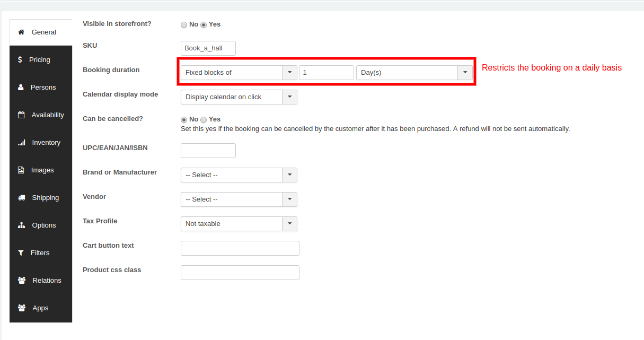Click the calendar icon beside Availability

[x=21, y=115]
